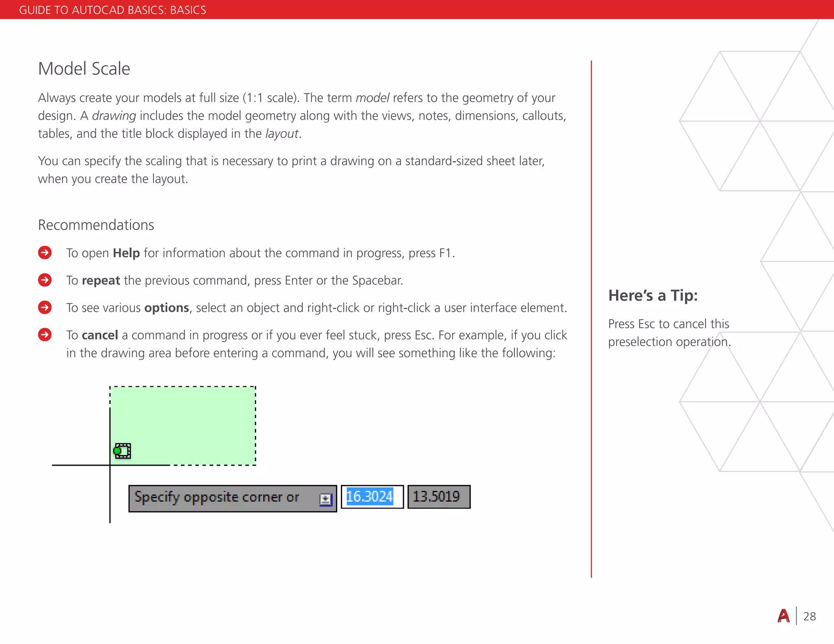The image size is (834, 644).
Task: Click the 13.5019 coordinate field
Action: tap(439, 497)
